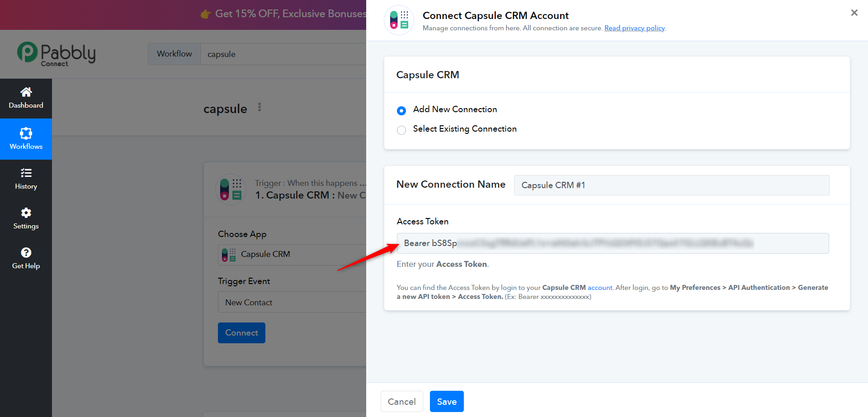
Task: Close the Connect Capsule CRM dialog
Action: click(854, 13)
